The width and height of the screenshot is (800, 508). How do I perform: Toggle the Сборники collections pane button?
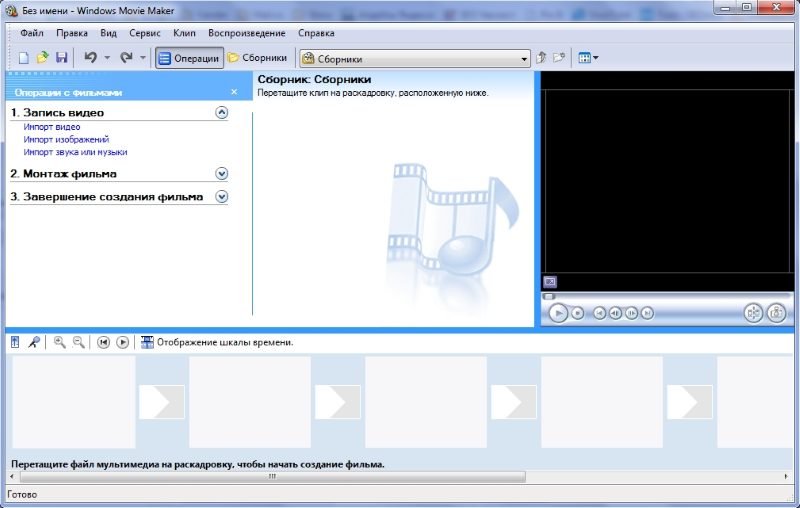[257, 58]
